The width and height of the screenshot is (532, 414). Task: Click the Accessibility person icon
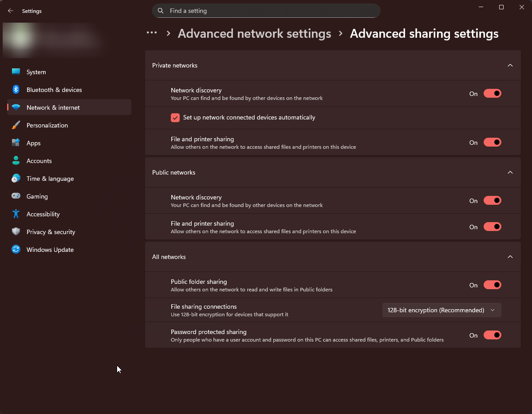click(x=16, y=214)
